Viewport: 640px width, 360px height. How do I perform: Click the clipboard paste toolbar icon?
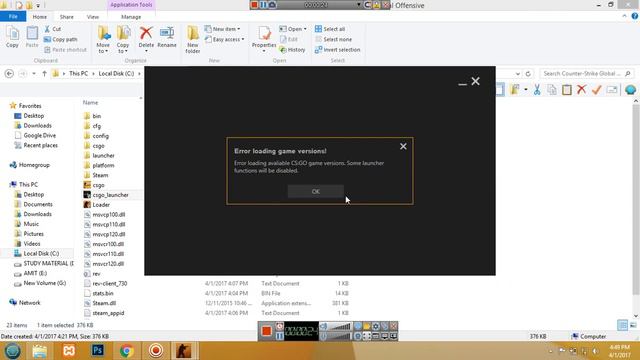tap(567, 89)
